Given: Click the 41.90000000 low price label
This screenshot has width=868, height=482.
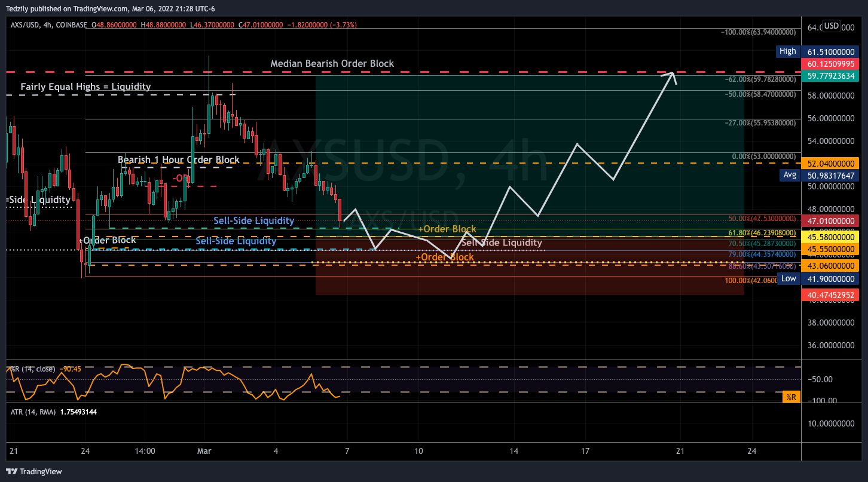Looking at the screenshot, I should pos(831,279).
